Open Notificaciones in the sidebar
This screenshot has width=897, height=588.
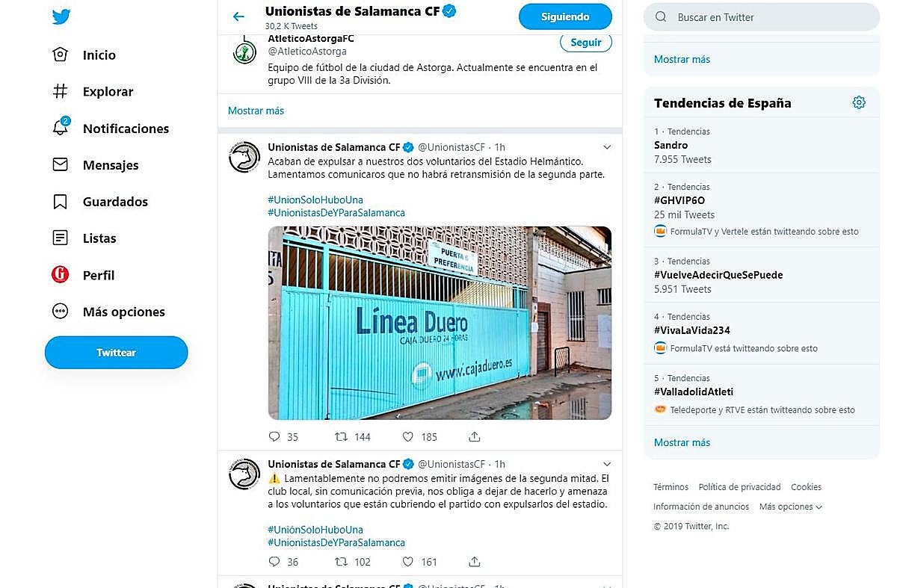[126, 129]
